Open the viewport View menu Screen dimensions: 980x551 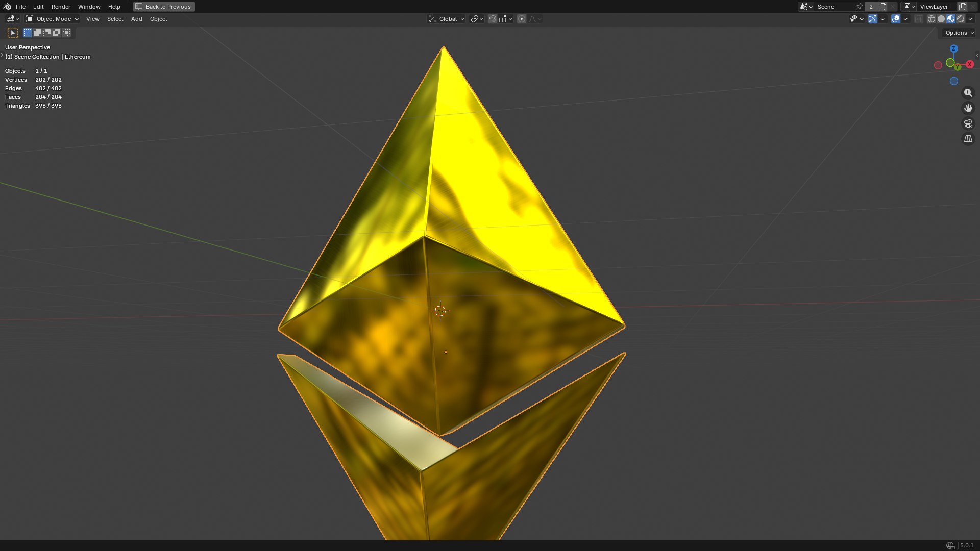(x=92, y=19)
